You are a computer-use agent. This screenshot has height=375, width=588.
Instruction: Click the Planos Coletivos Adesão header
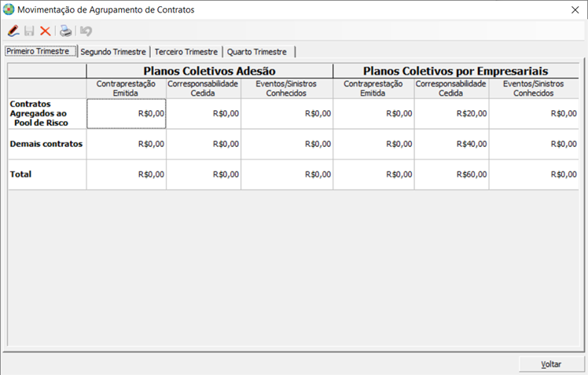click(x=209, y=71)
